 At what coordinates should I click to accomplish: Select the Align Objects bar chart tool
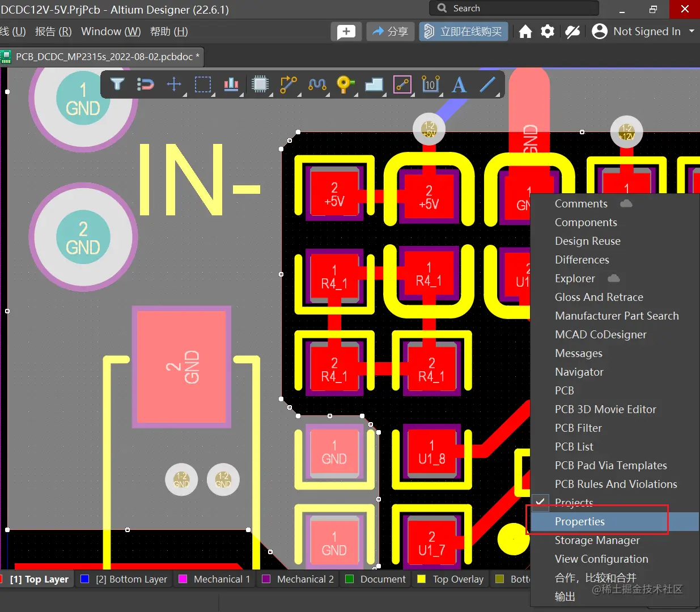231,84
